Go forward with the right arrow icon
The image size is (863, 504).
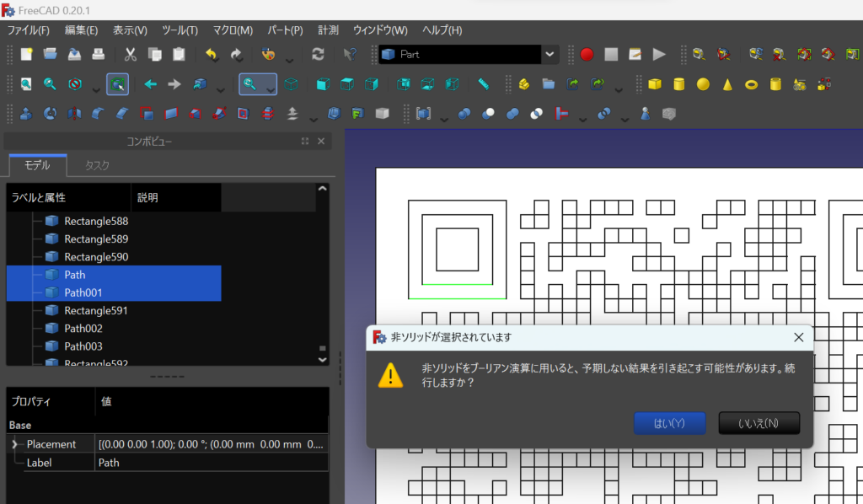pyautogui.click(x=174, y=84)
